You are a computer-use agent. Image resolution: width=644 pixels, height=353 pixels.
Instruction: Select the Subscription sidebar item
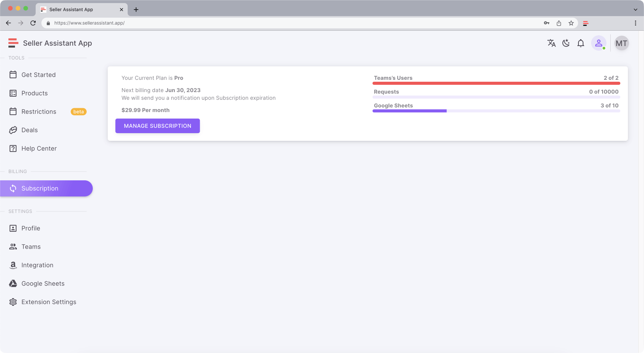(x=40, y=188)
